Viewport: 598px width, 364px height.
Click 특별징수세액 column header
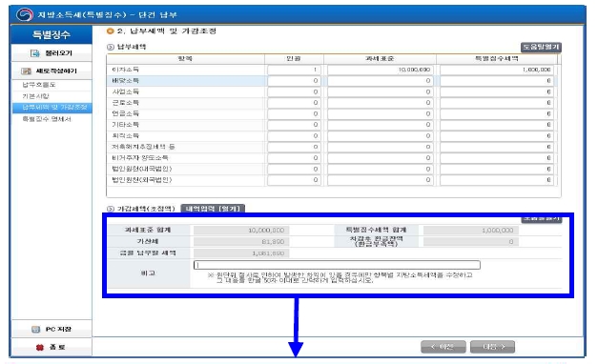coord(497,59)
